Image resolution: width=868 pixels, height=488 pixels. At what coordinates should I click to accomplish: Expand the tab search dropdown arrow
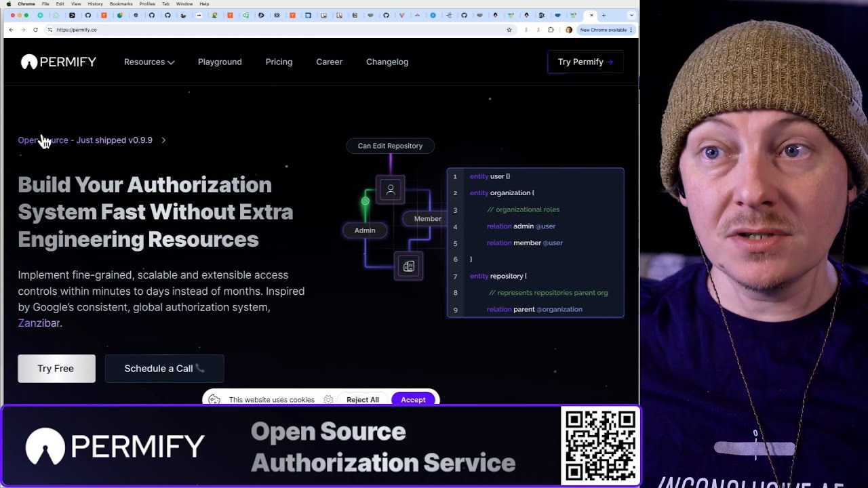pos(632,15)
